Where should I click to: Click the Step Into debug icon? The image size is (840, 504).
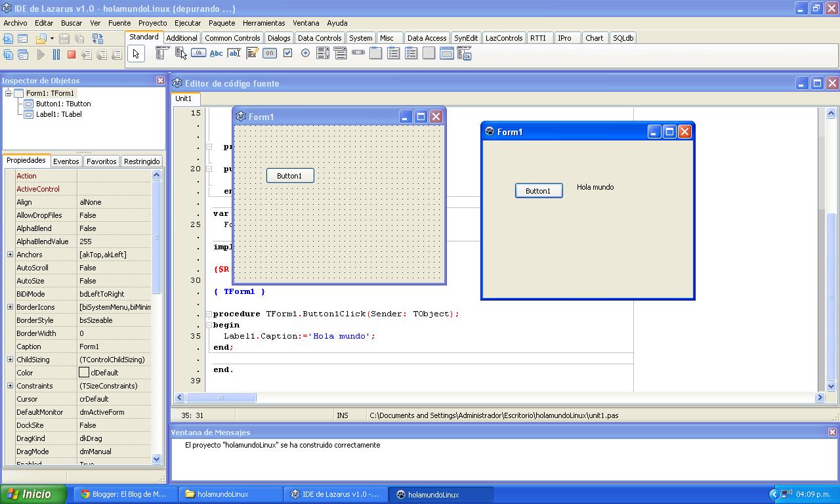[87, 55]
